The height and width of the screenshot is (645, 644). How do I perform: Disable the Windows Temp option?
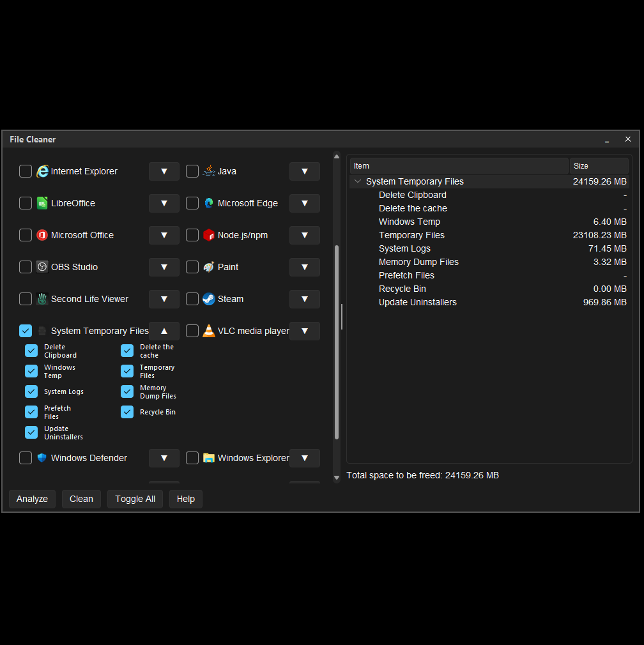click(31, 371)
